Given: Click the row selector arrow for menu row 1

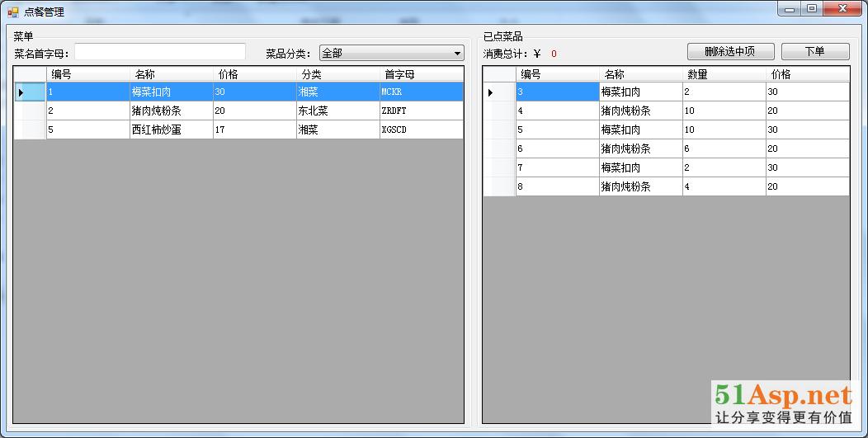Looking at the screenshot, I should (x=21, y=92).
